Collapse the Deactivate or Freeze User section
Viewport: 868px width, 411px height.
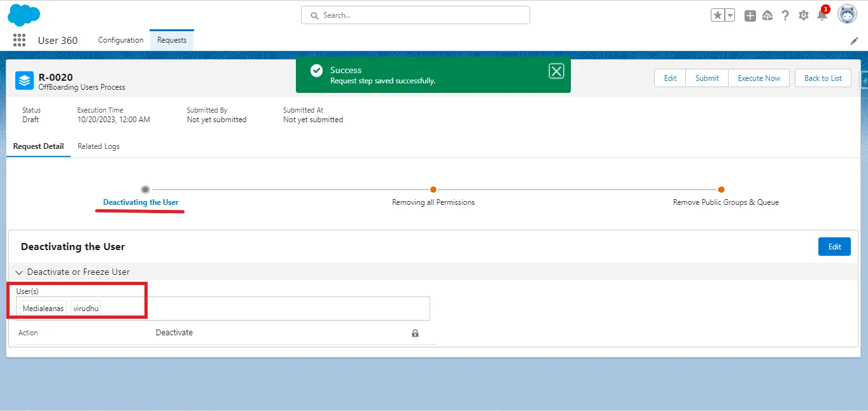coord(18,271)
